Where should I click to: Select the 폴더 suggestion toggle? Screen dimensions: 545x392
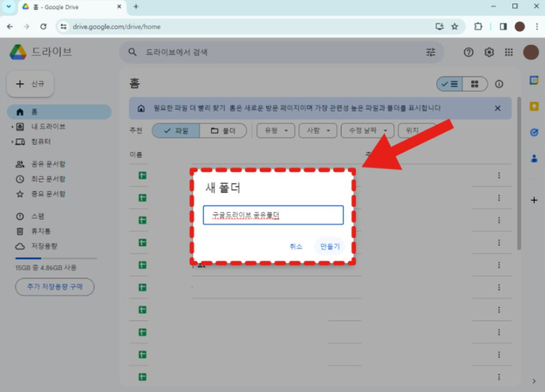[223, 131]
